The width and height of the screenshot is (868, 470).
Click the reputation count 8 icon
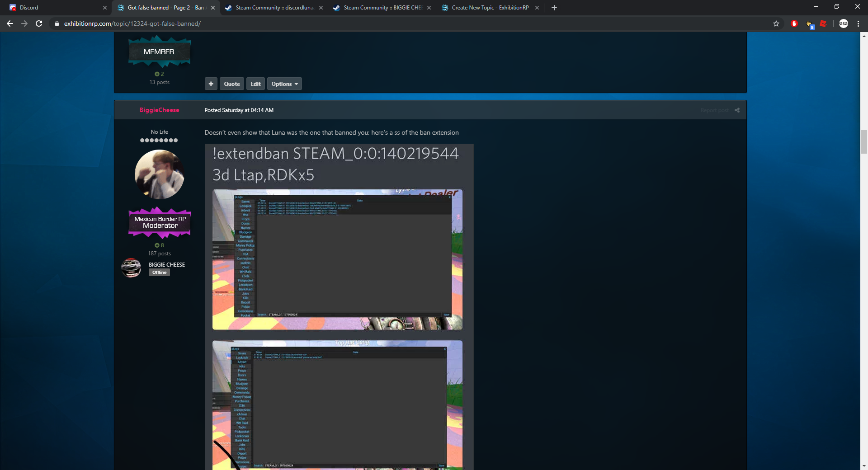[x=159, y=245]
